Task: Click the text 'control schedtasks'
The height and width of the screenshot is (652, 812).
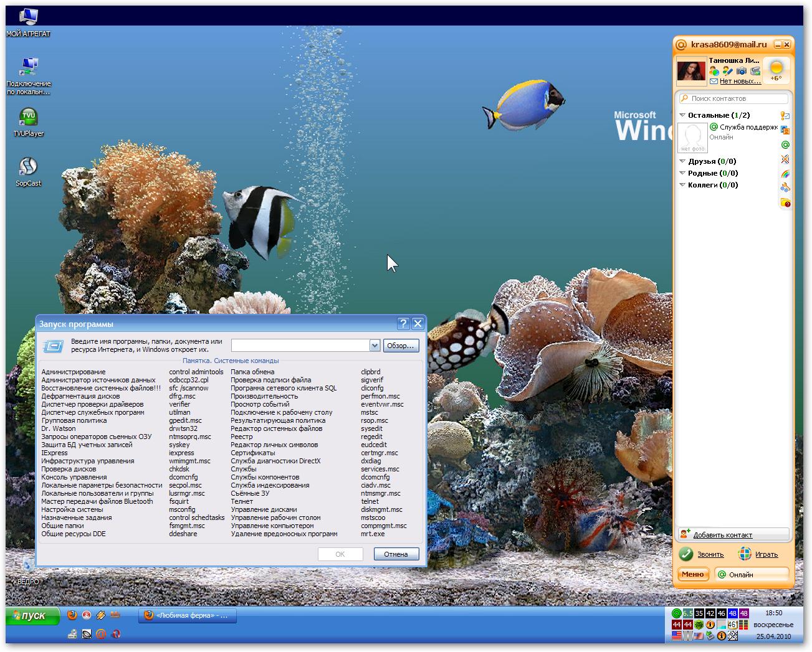Action: coord(197,517)
